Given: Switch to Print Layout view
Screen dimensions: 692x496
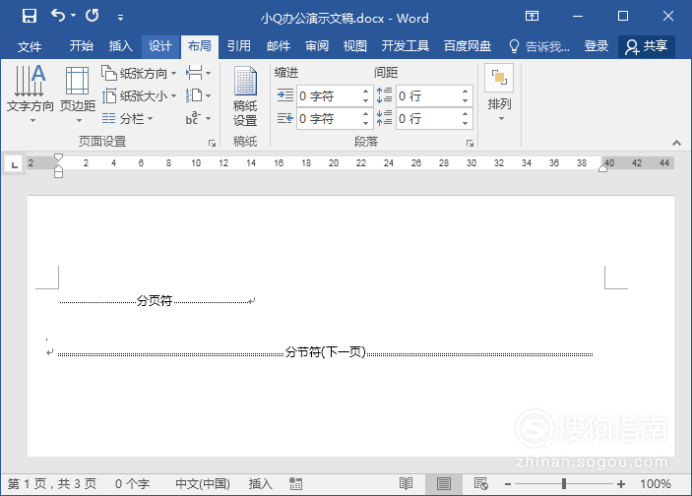Looking at the screenshot, I should click(x=444, y=484).
